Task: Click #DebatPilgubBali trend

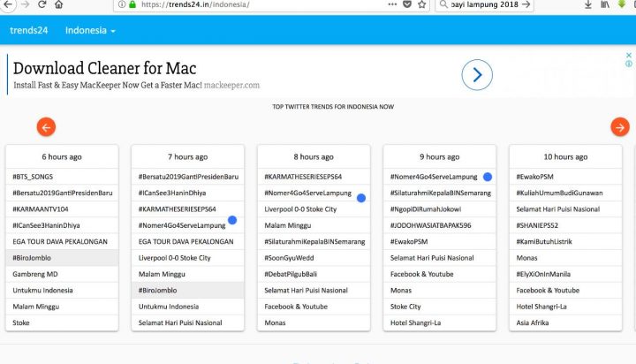Action: tap(294, 274)
